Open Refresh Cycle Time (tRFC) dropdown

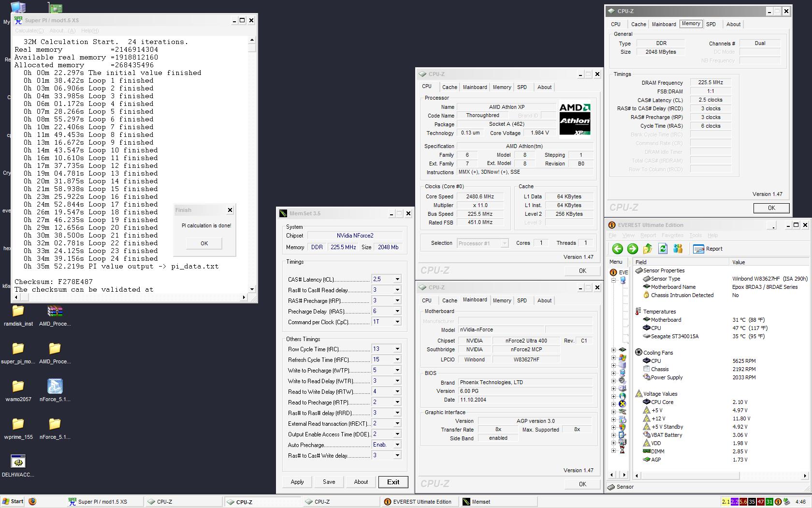(397, 359)
